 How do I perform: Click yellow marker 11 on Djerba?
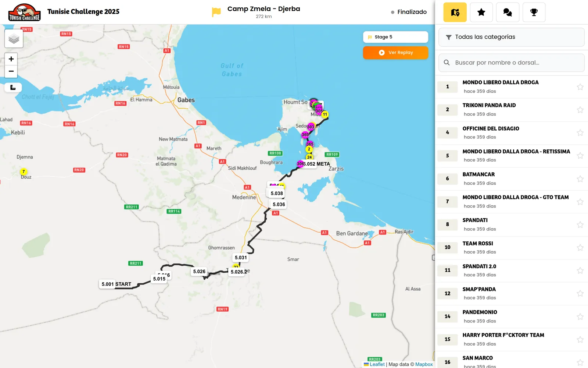click(x=325, y=114)
